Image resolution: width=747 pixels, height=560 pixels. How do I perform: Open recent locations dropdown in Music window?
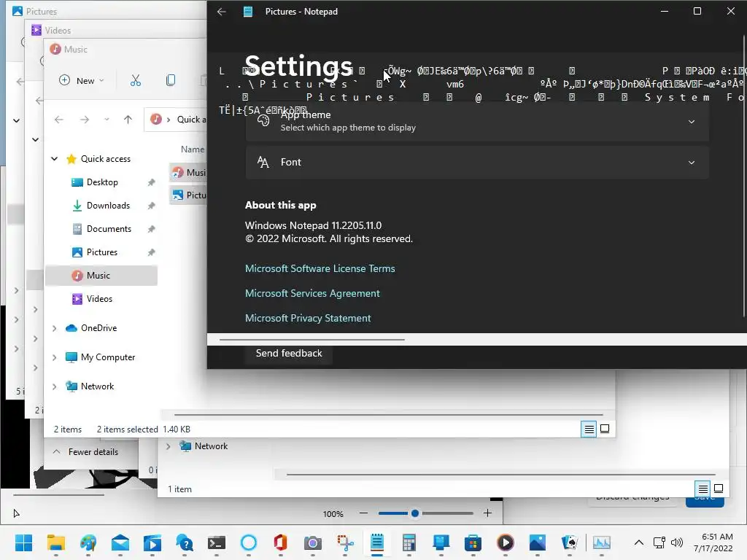coord(107,120)
